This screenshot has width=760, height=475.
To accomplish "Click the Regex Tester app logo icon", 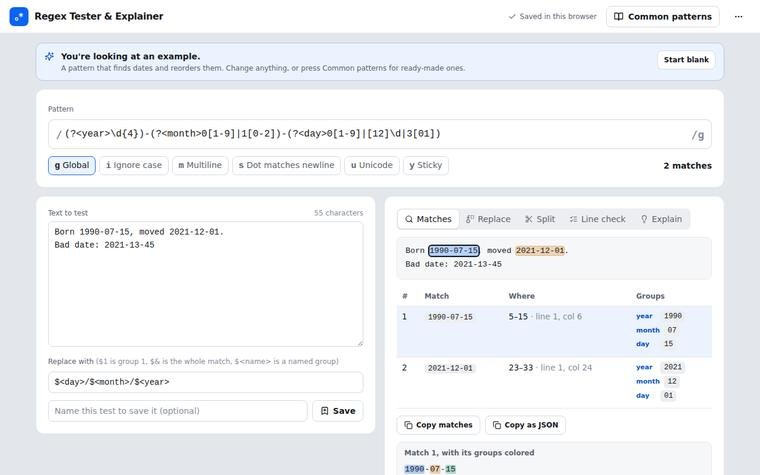I will [19, 16].
